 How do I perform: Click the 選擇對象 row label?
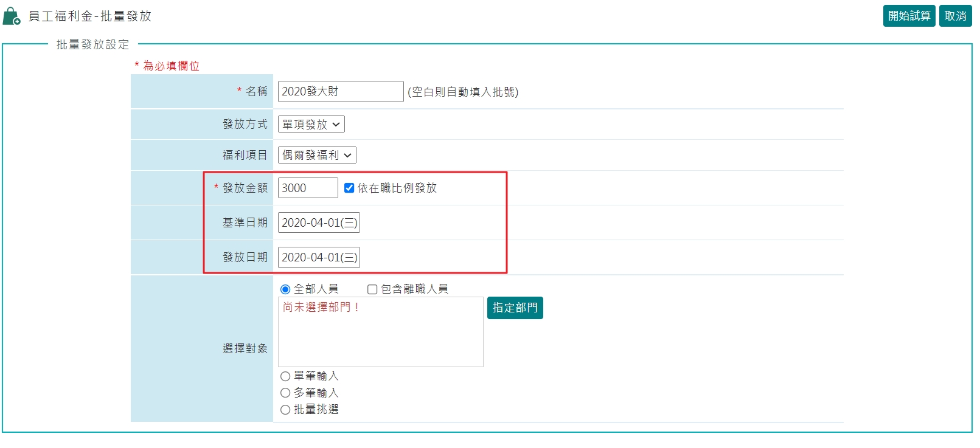pyautogui.click(x=245, y=348)
